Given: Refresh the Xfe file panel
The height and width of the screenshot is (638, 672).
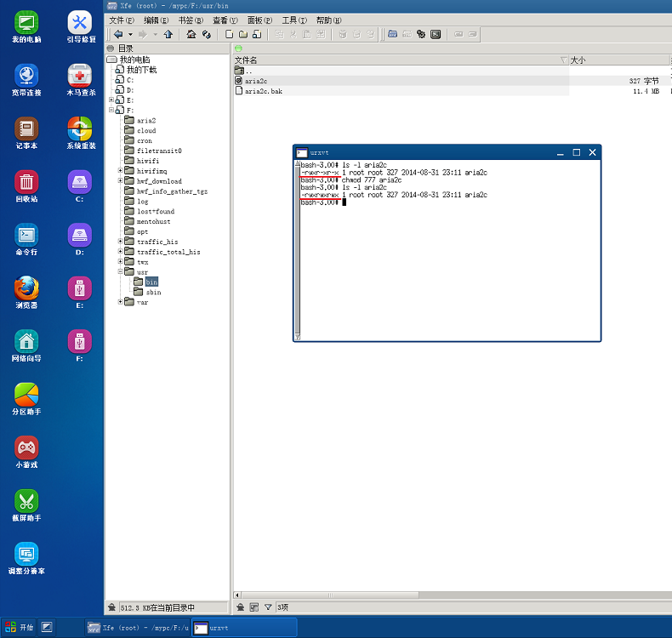Looking at the screenshot, I should [x=207, y=34].
